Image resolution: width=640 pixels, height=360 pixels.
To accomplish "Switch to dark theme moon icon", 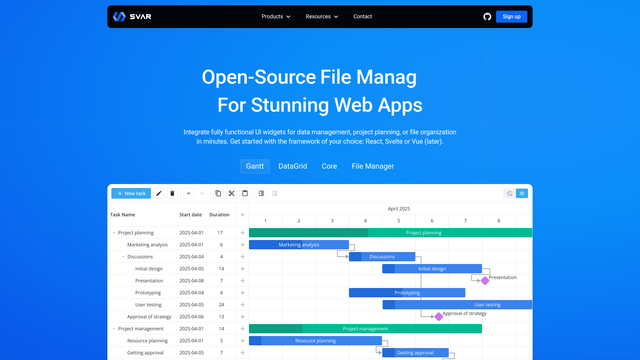I will click(509, 193).
